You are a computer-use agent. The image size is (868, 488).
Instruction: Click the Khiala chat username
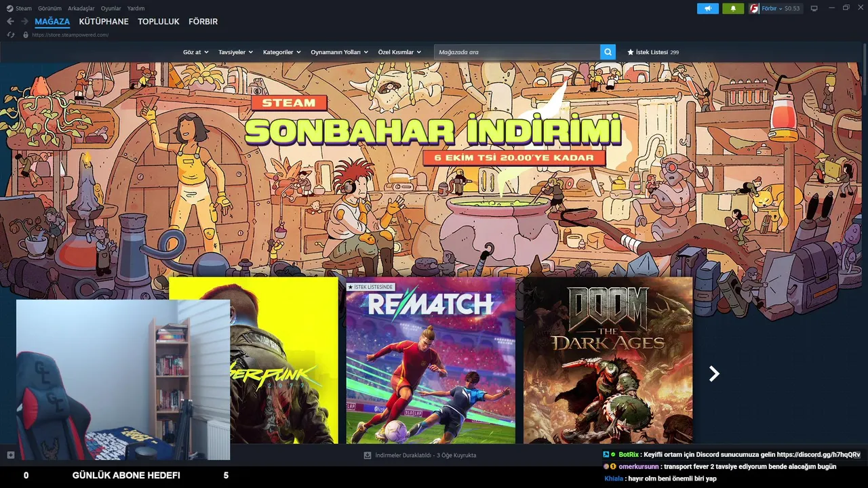[614, 479]
